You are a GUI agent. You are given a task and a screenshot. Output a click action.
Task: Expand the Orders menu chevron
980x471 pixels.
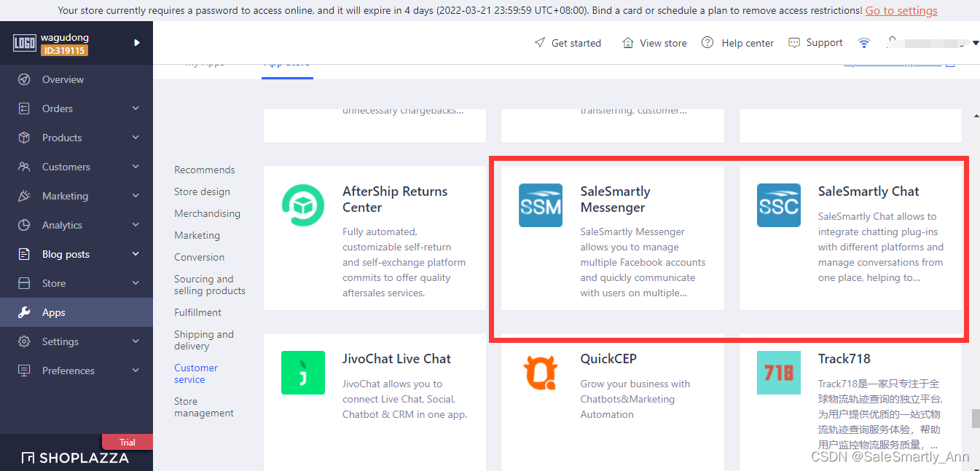136,108
